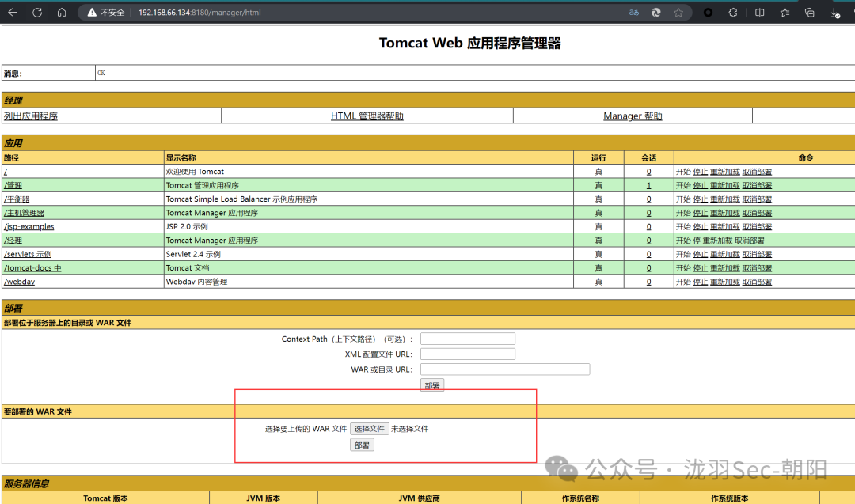Click the session count 1 for /管理
Viewport: 855px width, 504px height.
click(648, 185)
